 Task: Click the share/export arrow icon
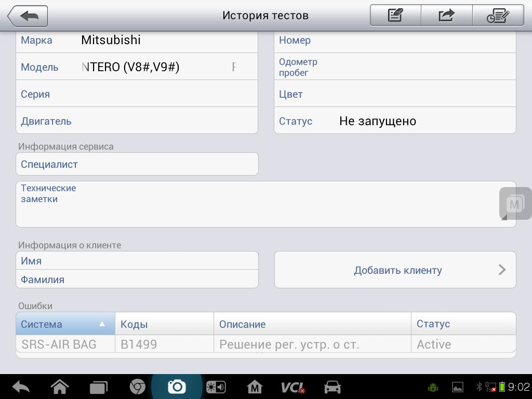tap(446, 16)
